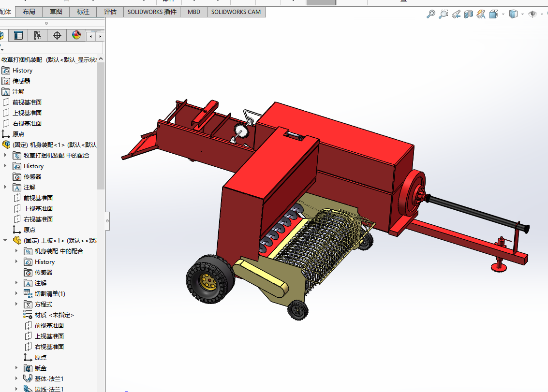Toggle the Hide/Show Items eye icon
Screen dimensions: 548x392
[532, 14]
